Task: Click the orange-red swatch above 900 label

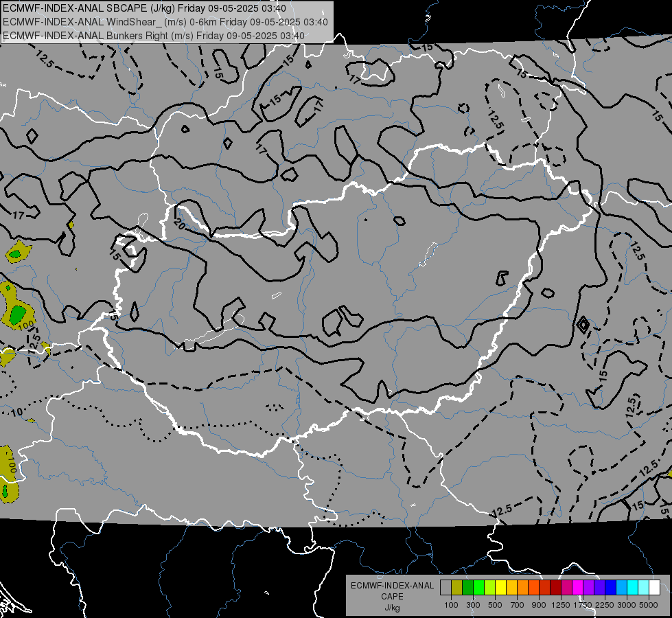Action: coord(533,587)
